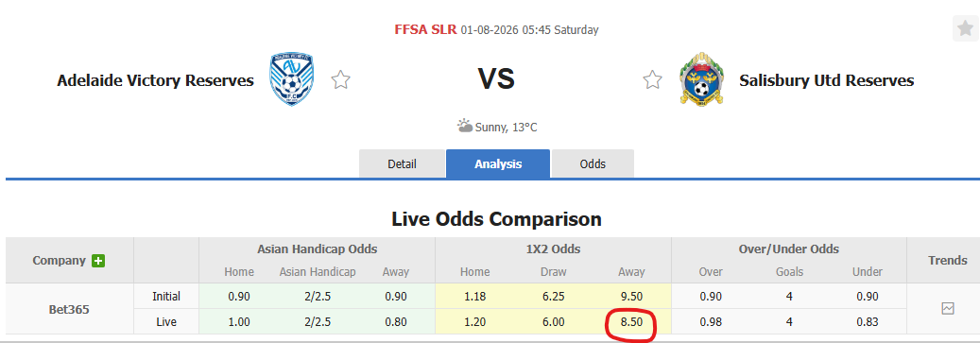The height and width of the screenshot is (343, 980).
Task: Click initial draw odds 6.25
Action: 553,296
